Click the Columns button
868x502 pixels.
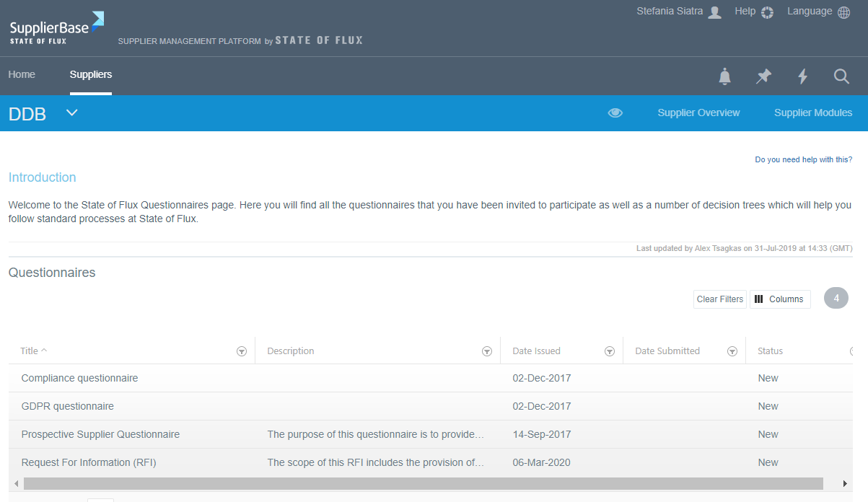point(780,299)
